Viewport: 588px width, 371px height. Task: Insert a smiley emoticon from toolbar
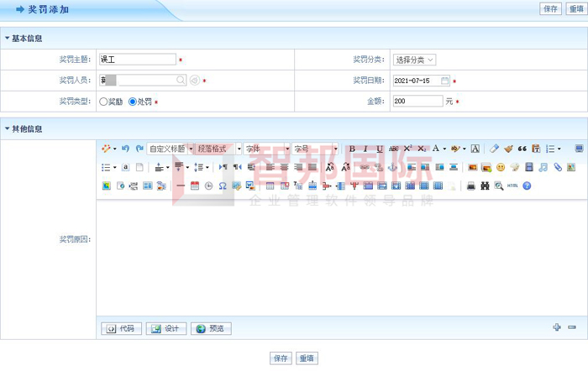[x=501, y=167]
